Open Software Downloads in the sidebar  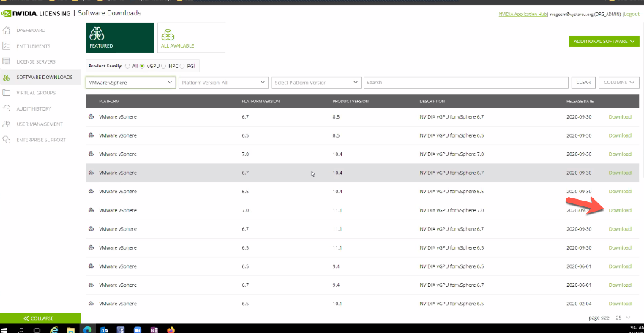click(41, 77)
